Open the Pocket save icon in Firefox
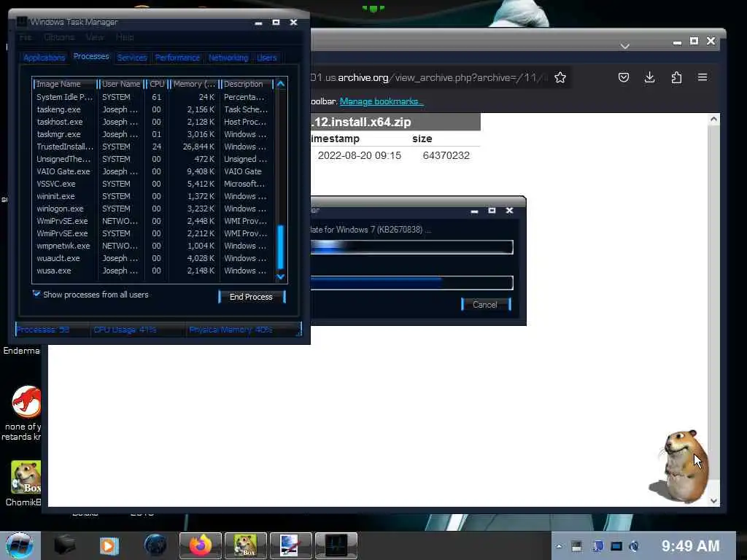Screen dimensions: 747x560 click(624, 77)
